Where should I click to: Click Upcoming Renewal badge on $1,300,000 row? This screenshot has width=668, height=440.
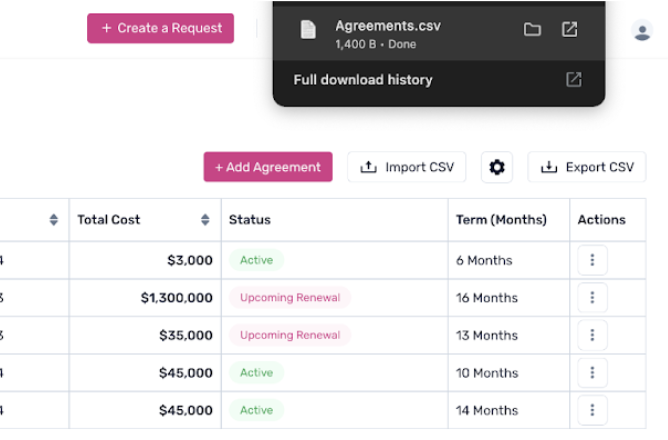pos(290,298)
